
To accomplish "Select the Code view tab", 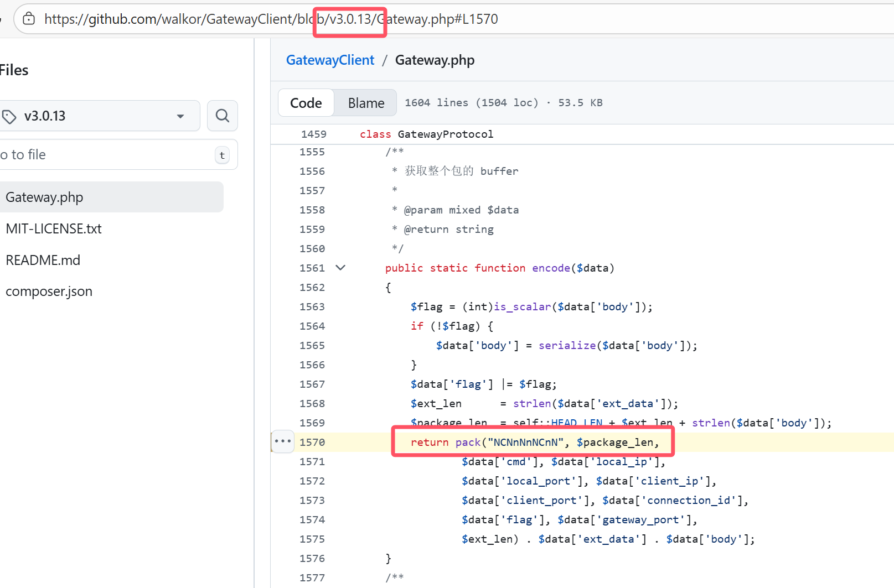I will [306, 103].
